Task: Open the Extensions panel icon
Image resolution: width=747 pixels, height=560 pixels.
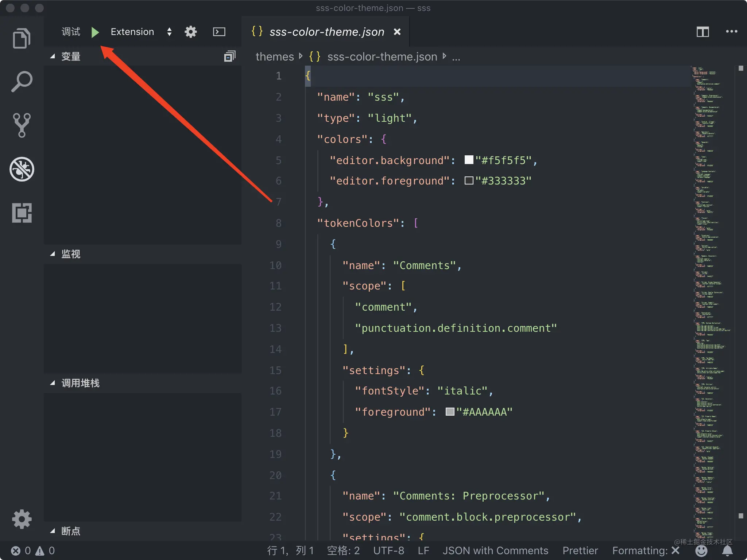Action: point(22,213)
